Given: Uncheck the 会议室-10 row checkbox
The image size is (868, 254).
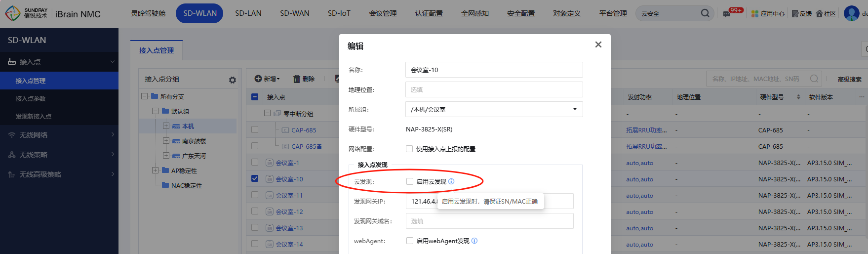Looking at the screenshot, I should (255, 178).
